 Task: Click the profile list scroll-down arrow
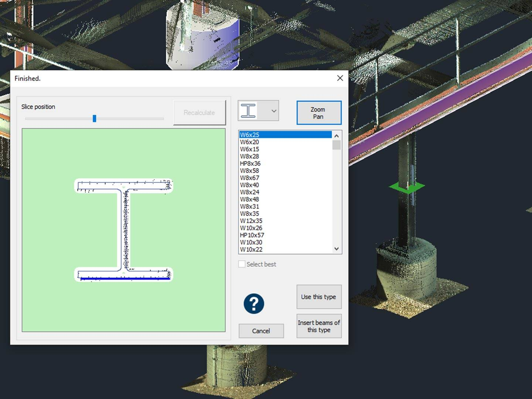[336, 249]
